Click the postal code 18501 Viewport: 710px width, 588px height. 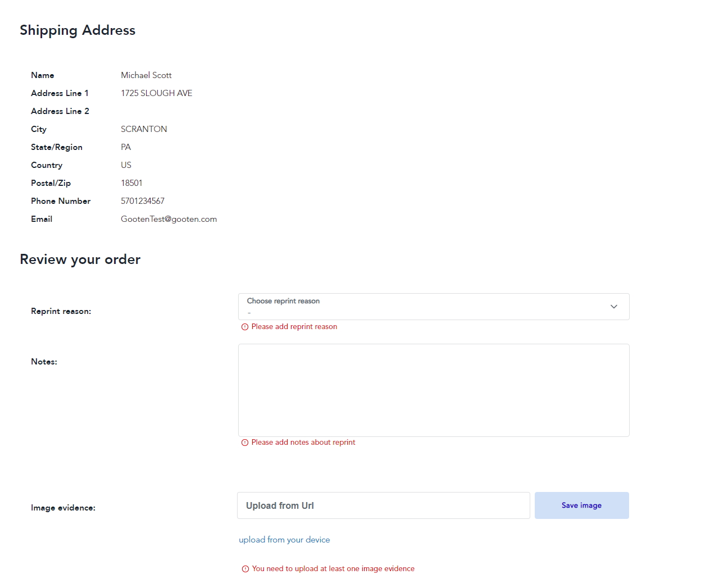(131, 183)
